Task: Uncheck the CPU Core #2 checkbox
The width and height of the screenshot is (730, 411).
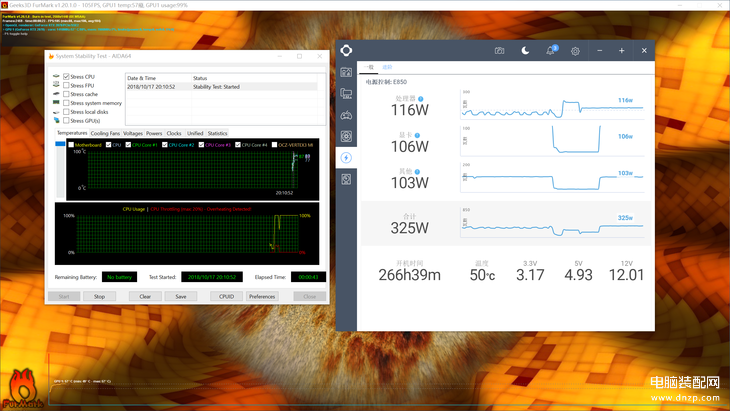Action: point(164,145)
